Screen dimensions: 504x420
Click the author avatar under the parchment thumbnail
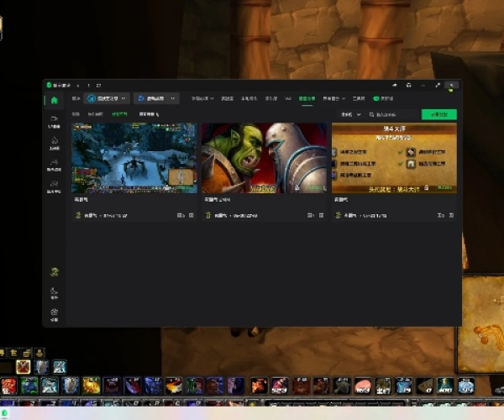pyautogui.click(x=338, y=215)
